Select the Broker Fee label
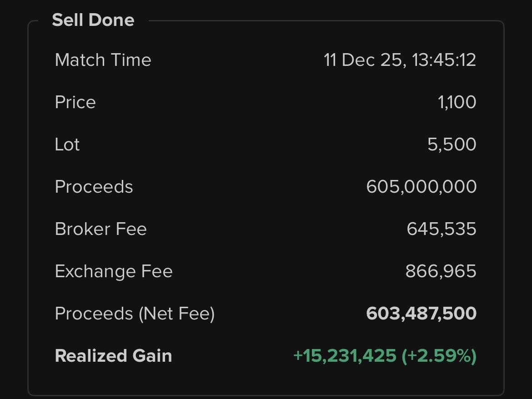 tap(100, 229)
